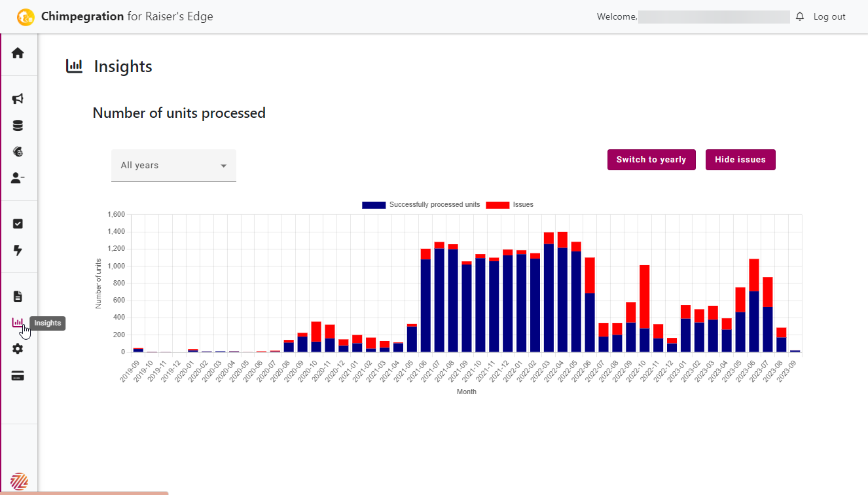The width and height of the screenshot is (868, 495).
Task: Select the active Insights chart icon in sidebar
Action: (18, 323)
